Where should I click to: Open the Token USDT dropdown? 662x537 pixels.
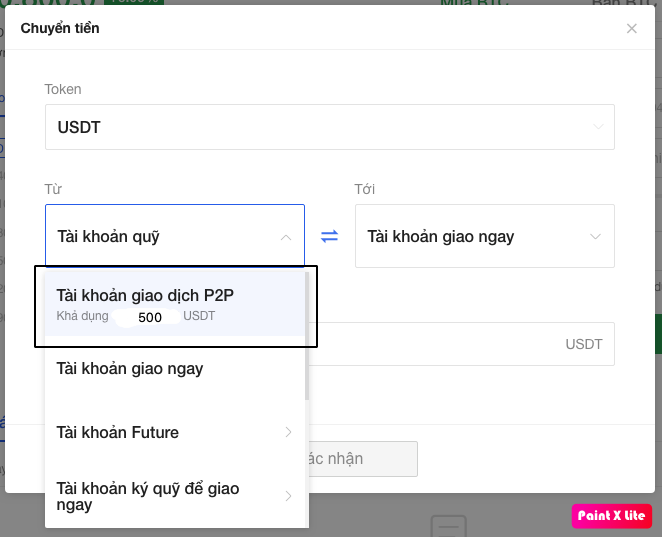tap(329, 127)
